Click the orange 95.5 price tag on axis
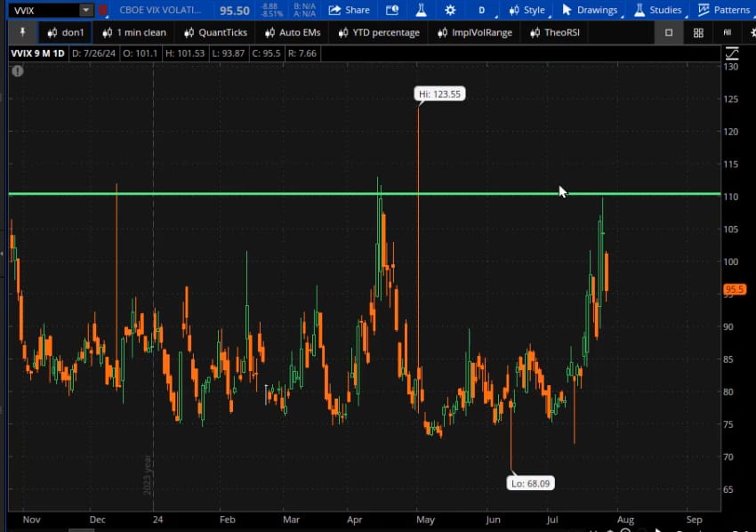Screen dimensions: 756x532 point(735,289)
